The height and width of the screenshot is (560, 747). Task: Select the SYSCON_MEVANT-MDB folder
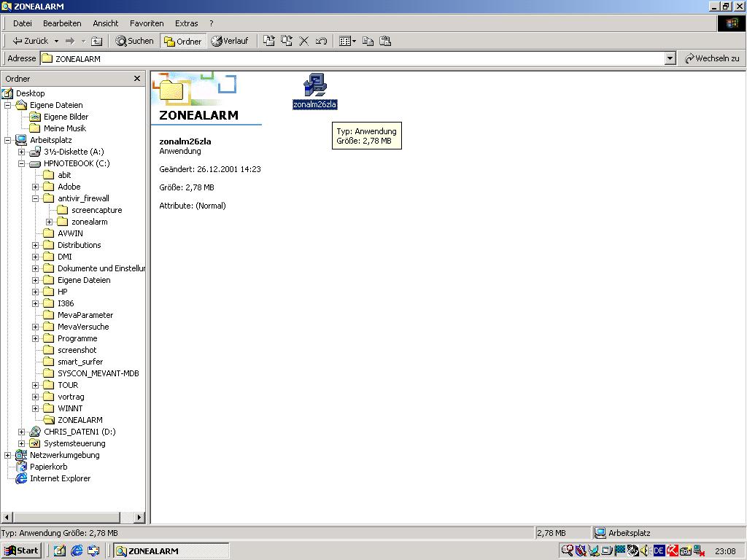[91, 373]
